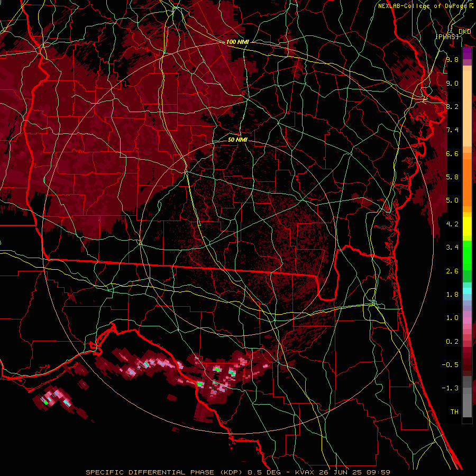Screen dimensions: 476x476
Task: Click the TH threshold label
Action: click(454, 412)
